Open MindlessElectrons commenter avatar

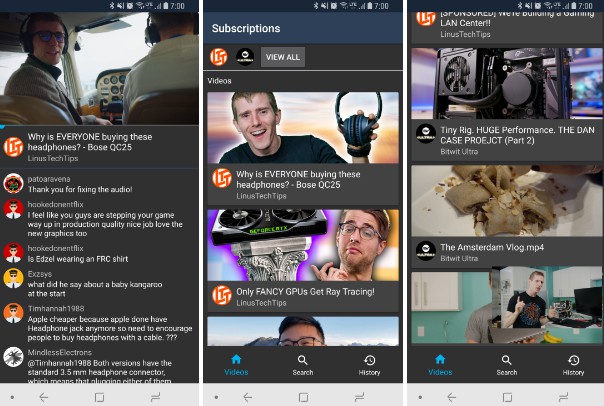13,357
